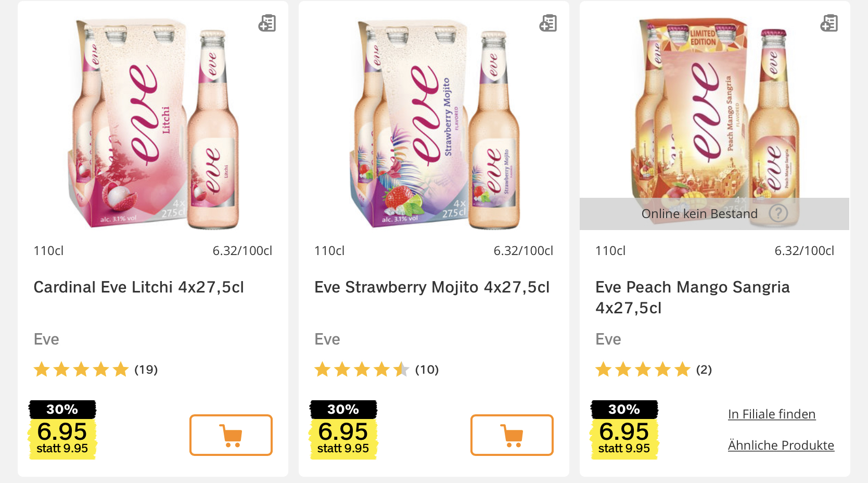Click the Eve Peach Mango Sangria title
The width and height of the screenshot is (868, 483).
click(692, 297)
